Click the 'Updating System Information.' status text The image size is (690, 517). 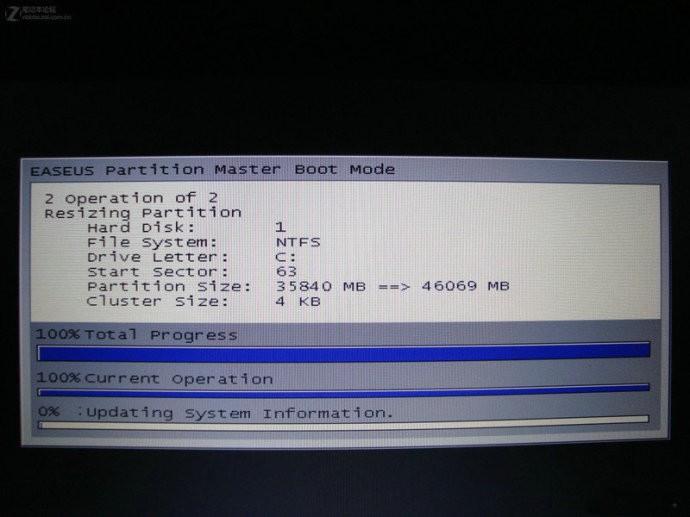tap(239, 413)
